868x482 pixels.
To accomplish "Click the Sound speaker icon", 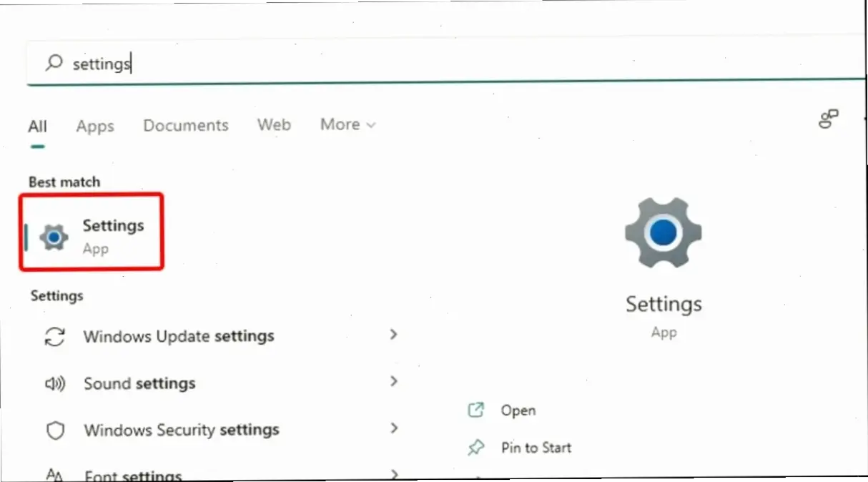I will point(55,384).
